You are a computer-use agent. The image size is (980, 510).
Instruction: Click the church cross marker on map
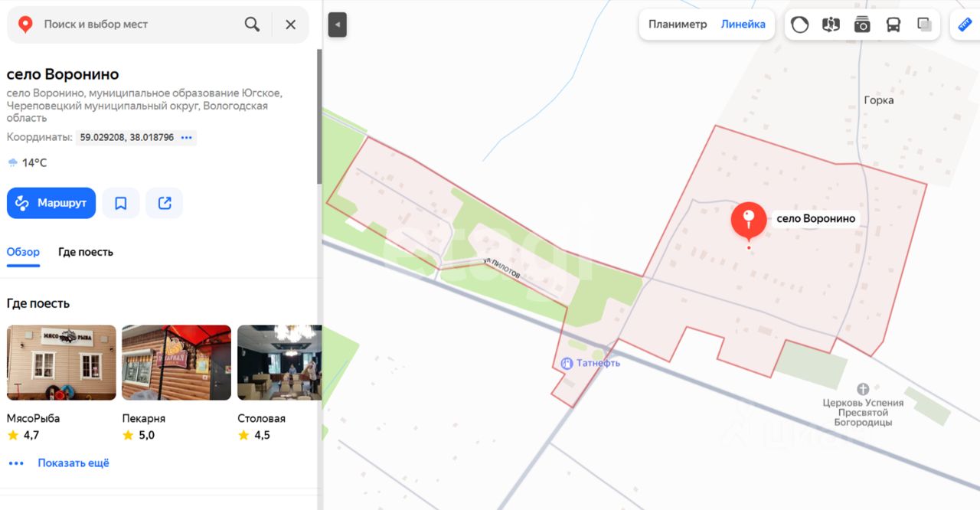tap(863, 389)
